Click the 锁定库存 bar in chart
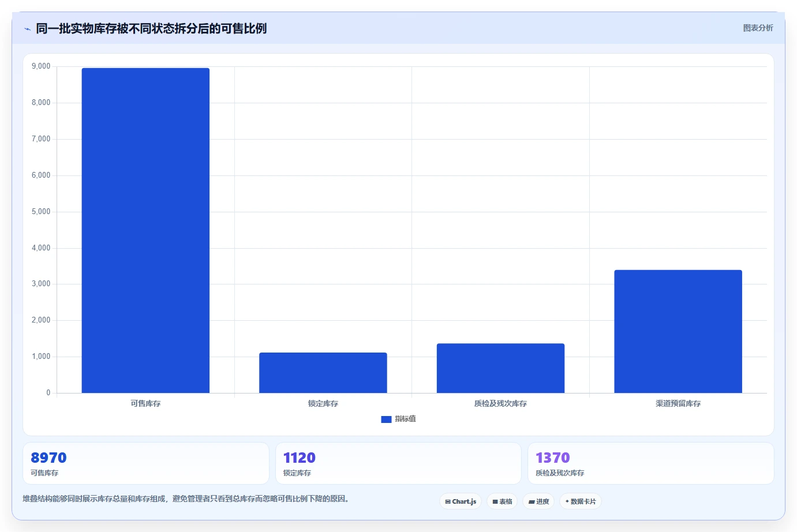797x532 pixels. click(x=323, y=373)
